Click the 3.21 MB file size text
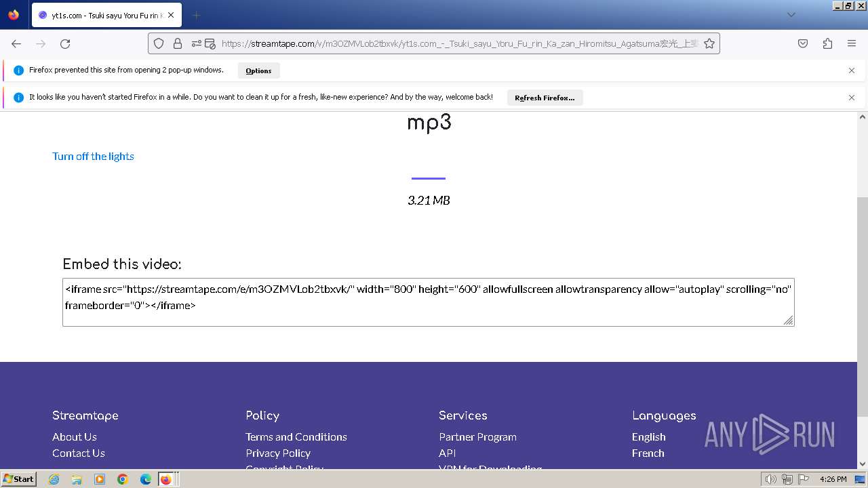This screenshot has width=868, height=488. [x=429, y=200]
